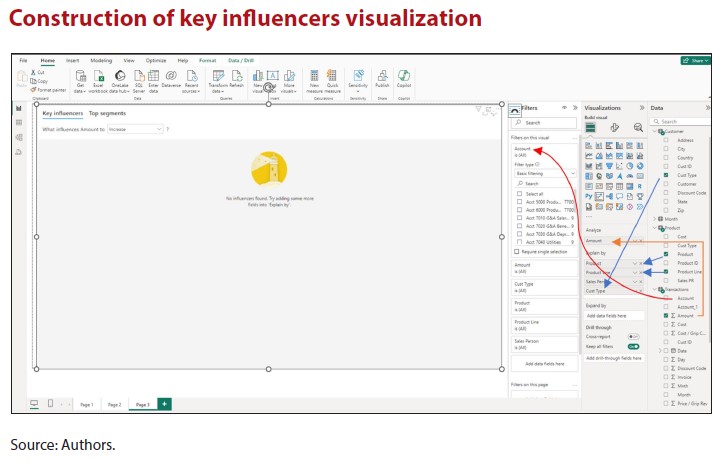The image size is (724, 463).
Task: Open the Basic filtering type dropdown
Action: click(545, 173)
